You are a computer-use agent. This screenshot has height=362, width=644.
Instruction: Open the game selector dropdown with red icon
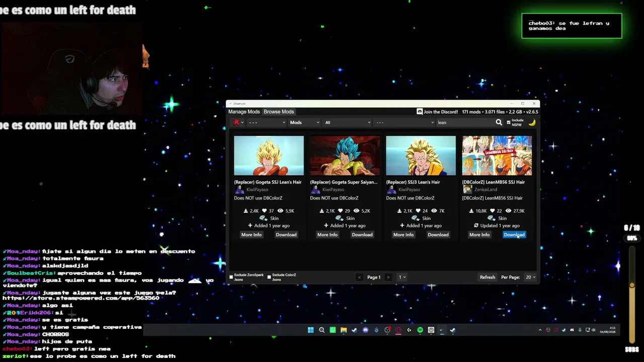[x=238, y=122]
